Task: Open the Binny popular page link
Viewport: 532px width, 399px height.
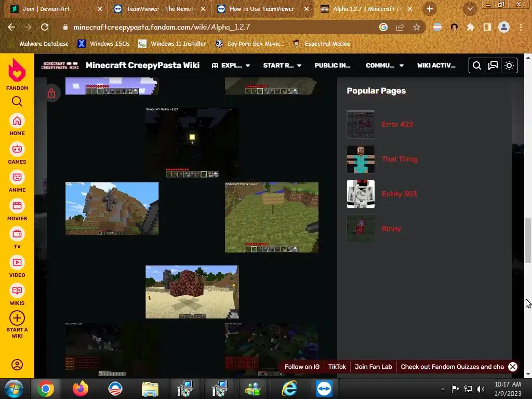Action: pos(391,229)
